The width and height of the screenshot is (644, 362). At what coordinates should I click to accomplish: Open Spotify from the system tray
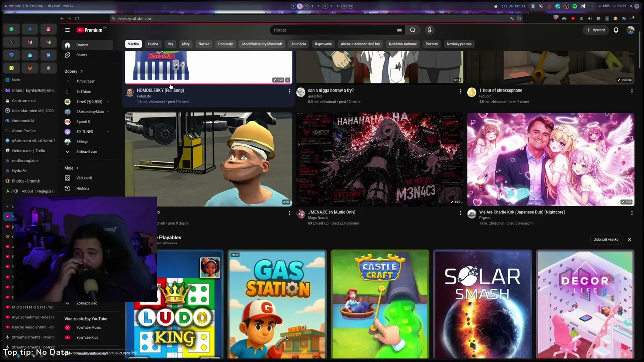pos(575,6)
